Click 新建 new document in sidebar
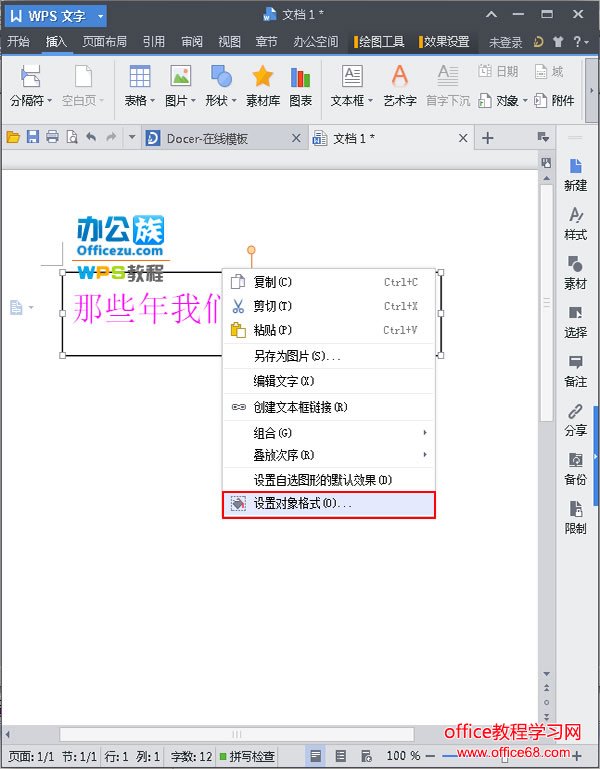The image size is (600, 769). (575, 175)
